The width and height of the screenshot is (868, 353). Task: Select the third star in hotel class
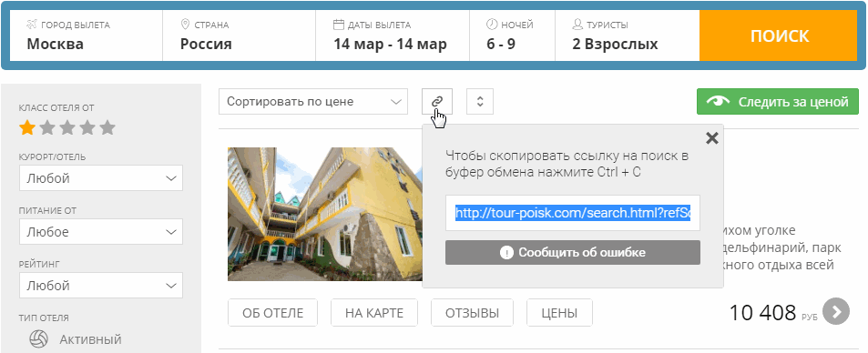pyautogui.click(x=67, y=128)
